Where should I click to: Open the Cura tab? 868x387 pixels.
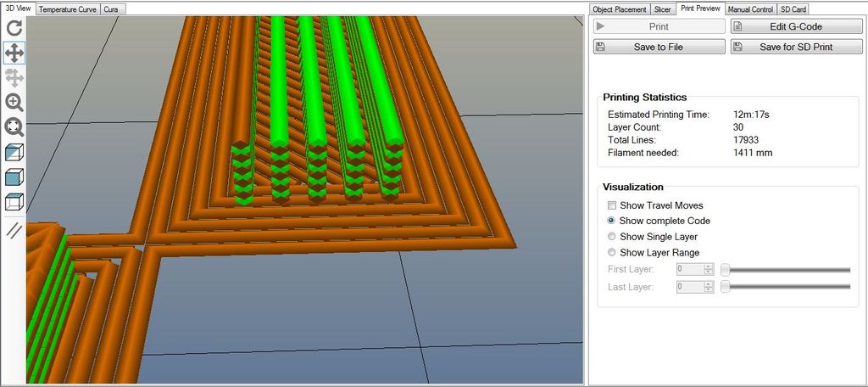click(x=114, y=9)
